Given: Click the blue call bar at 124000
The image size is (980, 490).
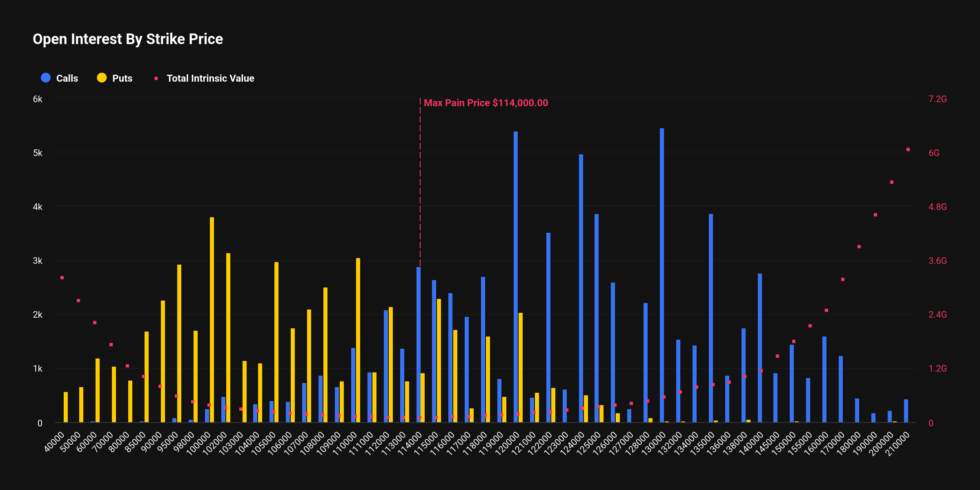Looking at the screenshot, I should tap(581, 288).
